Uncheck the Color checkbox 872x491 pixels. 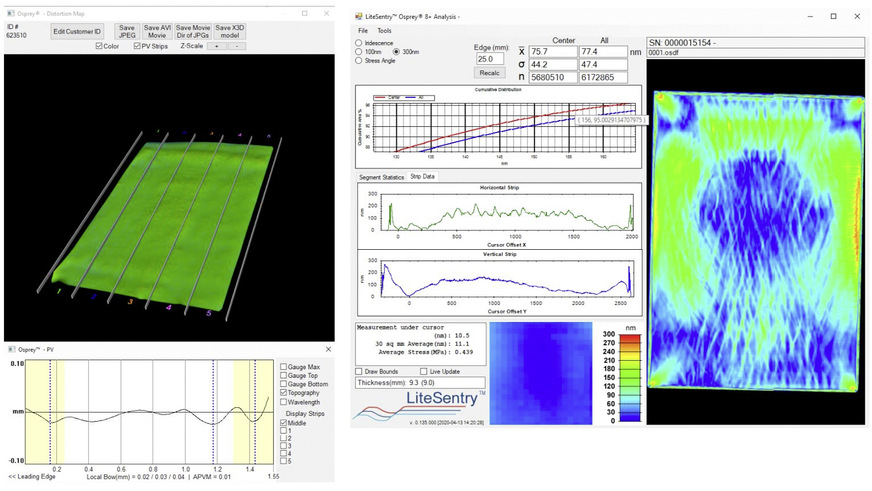pos(98,46)
